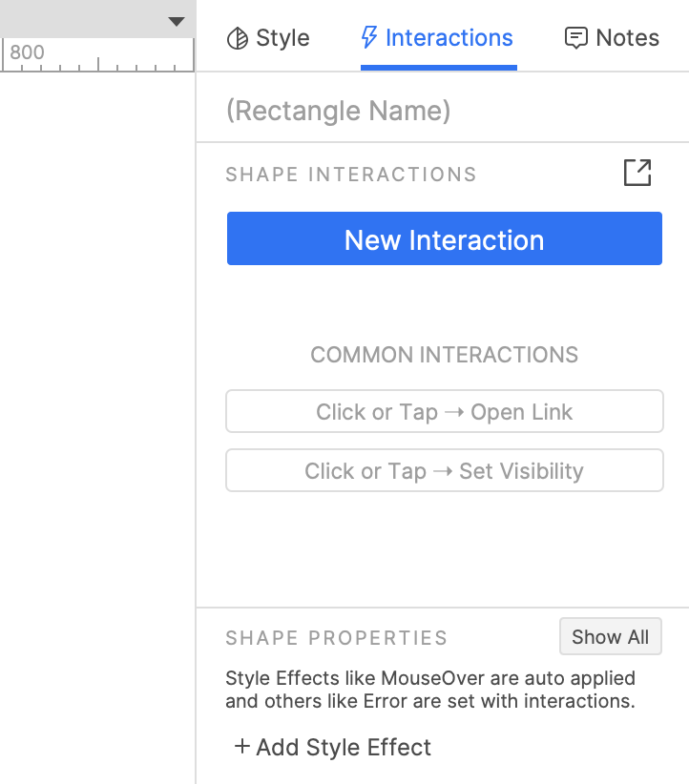The image size is (689, 784).
Task: Click the Common Interactions heading
Action: click(x=444, y=355)
